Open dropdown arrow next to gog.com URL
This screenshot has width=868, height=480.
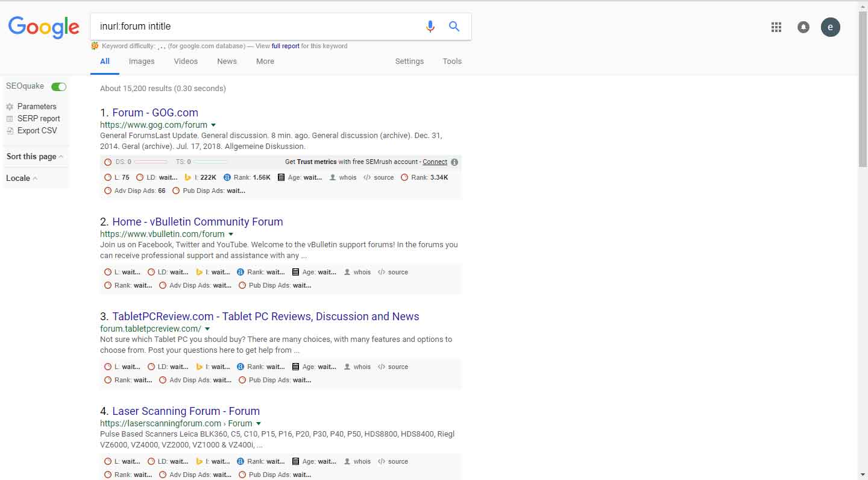213,125
